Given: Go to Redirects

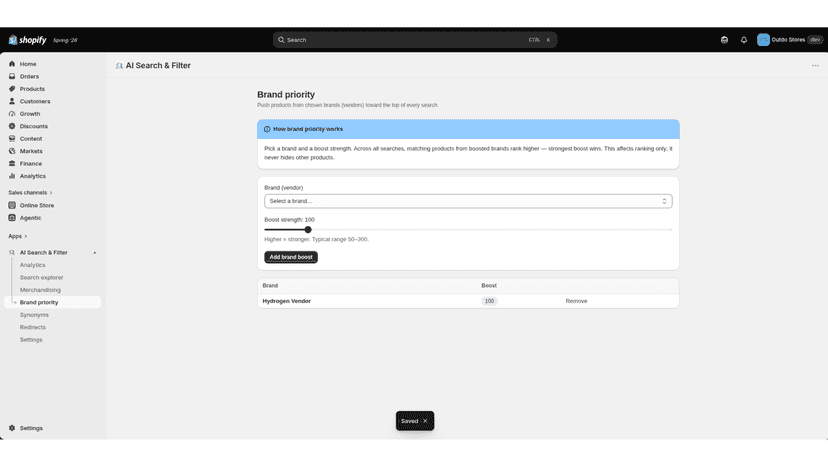Looking at the screenshot, I should [x=33, y=328].
